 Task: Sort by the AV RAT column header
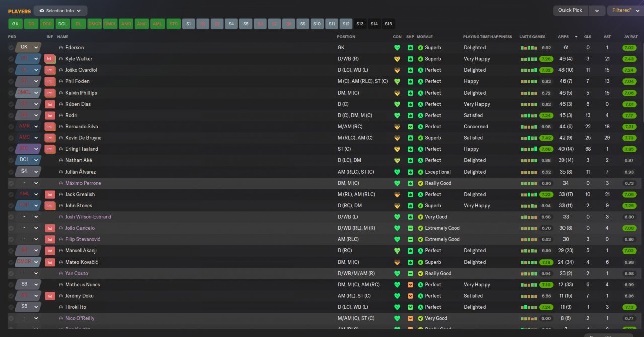pos(631,37)
